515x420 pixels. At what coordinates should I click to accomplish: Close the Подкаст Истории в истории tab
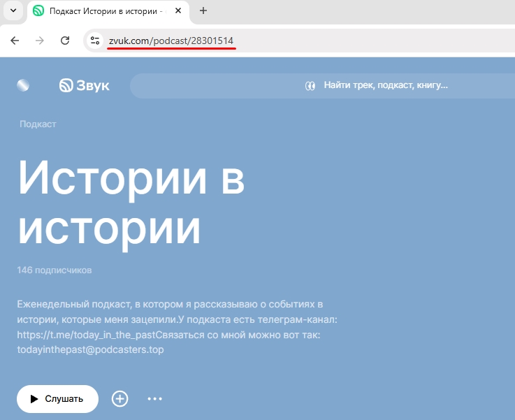pyautogui.click(x=179, y=10)
